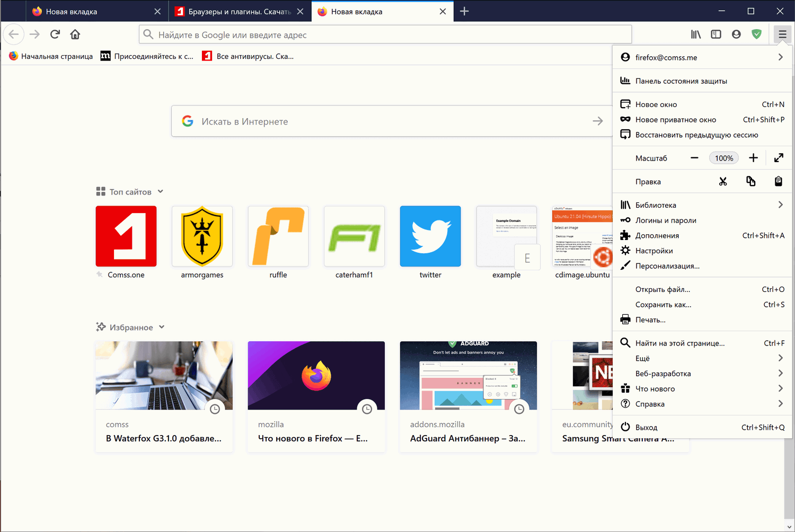Image resolution: width=795 pixels, height=532 pixels.
Task: Select 'Найти на этой странице...' item
Action: click(702, 343)
